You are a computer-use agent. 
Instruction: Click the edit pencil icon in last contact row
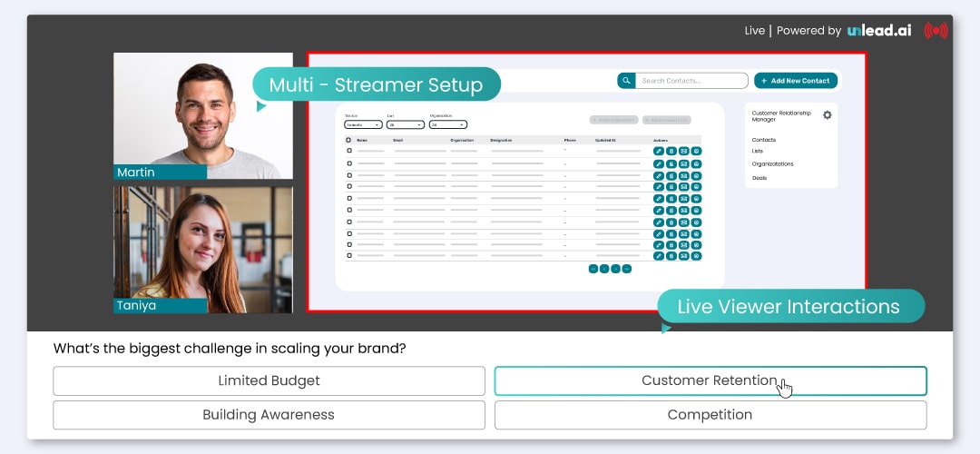pyautogui.click(x=659, y=256)
